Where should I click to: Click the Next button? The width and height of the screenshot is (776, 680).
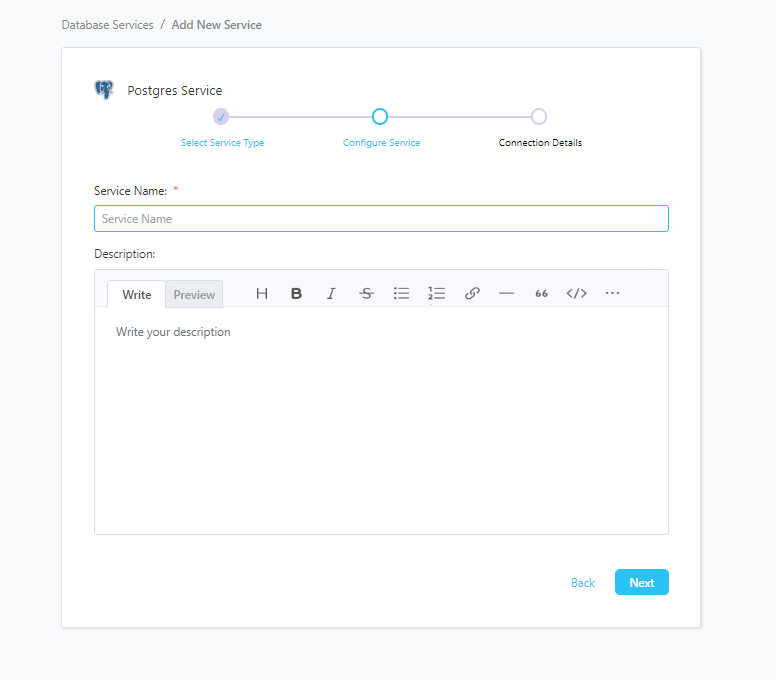pyautogui.click(x=641, y=582)
